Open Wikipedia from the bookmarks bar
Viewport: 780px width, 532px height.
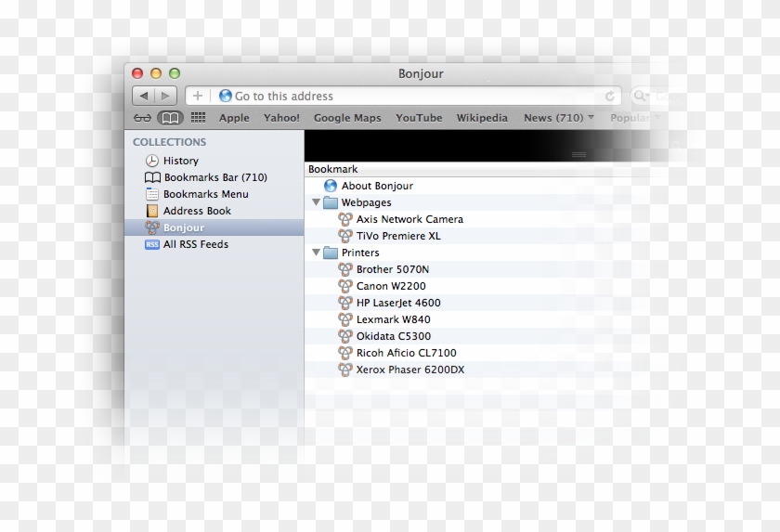coord(482,118)
